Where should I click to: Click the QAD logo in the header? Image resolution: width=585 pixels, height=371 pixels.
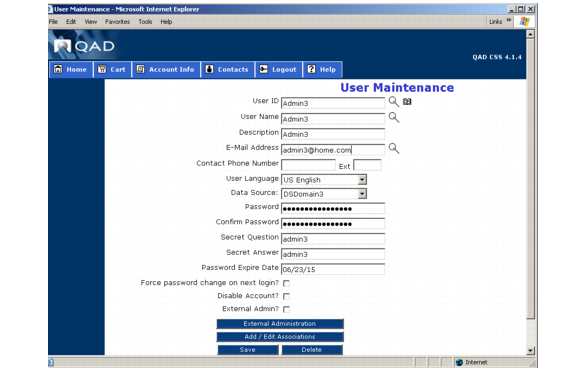click(x=84, y=46)
